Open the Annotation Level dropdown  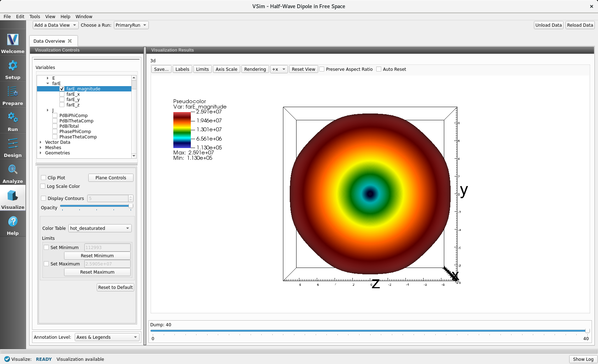tap(107, 337)
